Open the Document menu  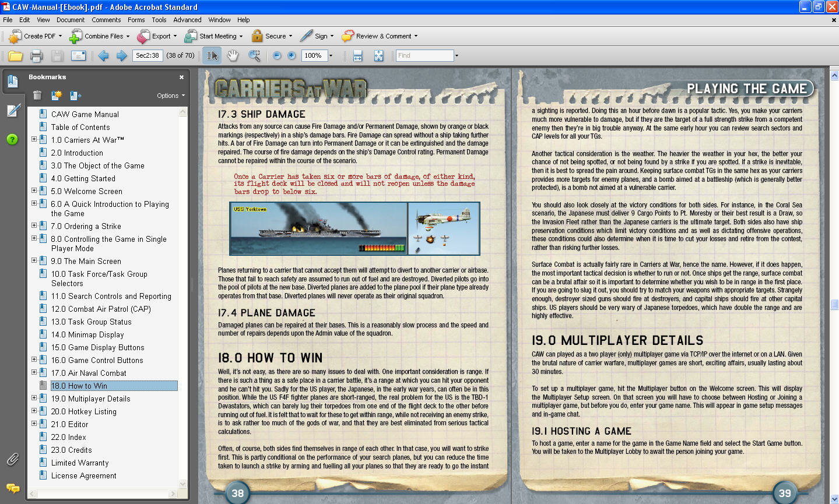pyautogui.click(x=71, y=20)
